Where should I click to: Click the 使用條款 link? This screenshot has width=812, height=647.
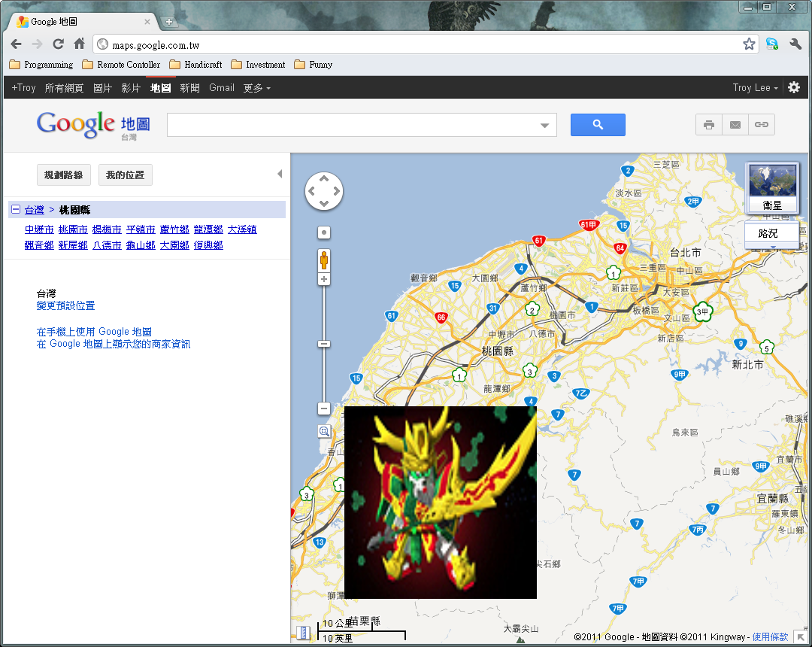770,636
